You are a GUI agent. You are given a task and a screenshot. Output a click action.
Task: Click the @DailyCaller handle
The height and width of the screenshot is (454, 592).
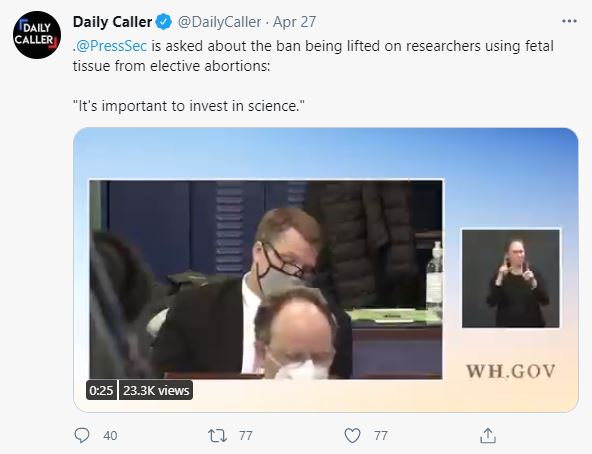[219, 22]
